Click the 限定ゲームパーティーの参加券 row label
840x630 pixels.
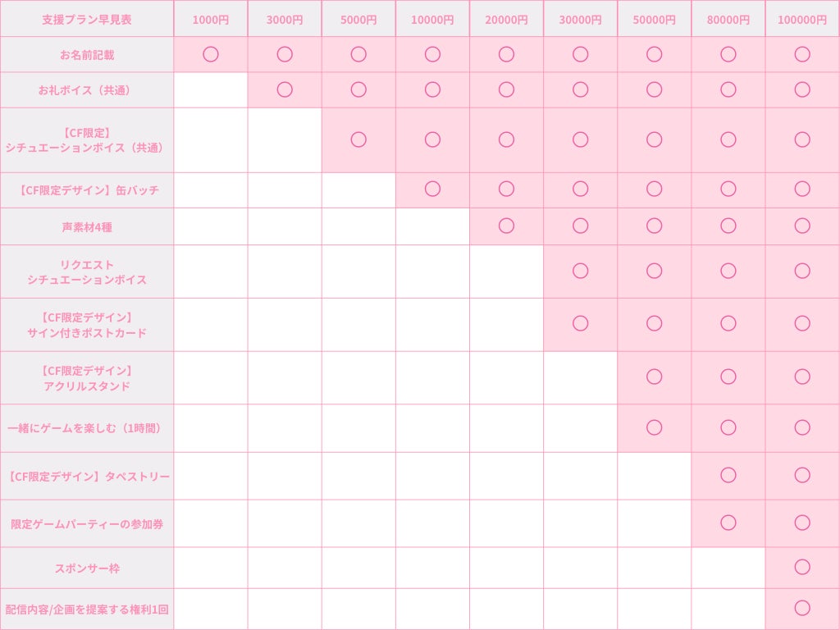point(87,523)
